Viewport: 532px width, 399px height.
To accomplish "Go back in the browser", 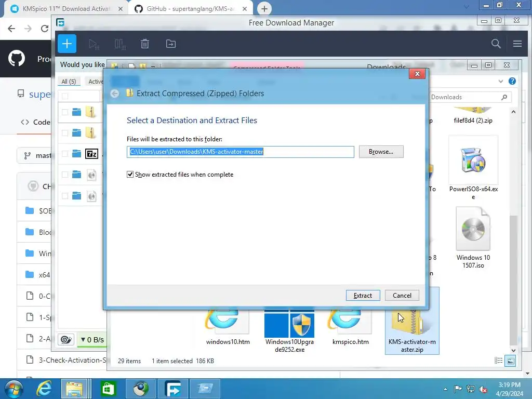I will point(11,29).
